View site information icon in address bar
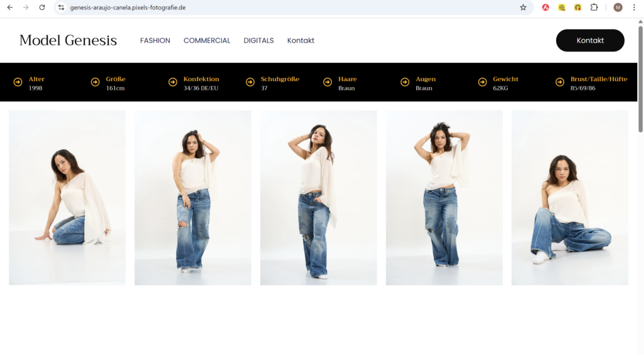This screenshot has height=355, width=644. [61, 8]
